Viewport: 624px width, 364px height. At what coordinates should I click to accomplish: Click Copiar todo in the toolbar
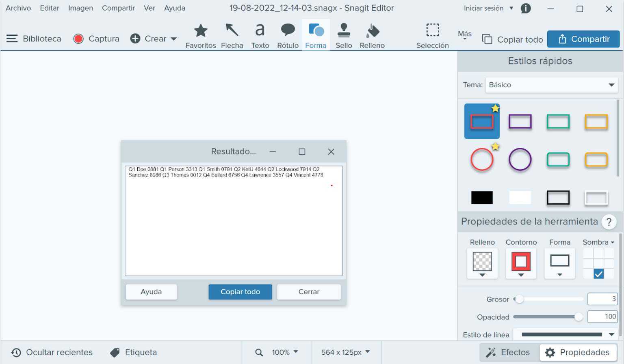(x=512, y=39)
